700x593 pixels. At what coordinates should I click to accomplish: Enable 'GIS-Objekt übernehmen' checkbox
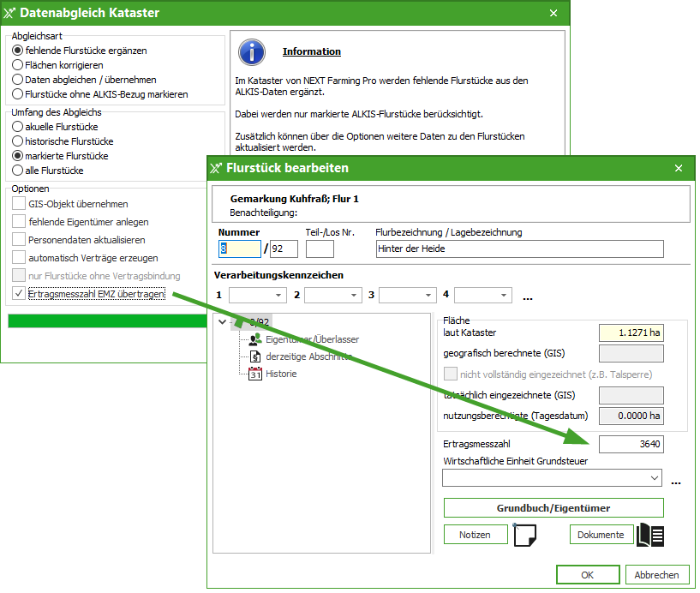click(19, 204)
